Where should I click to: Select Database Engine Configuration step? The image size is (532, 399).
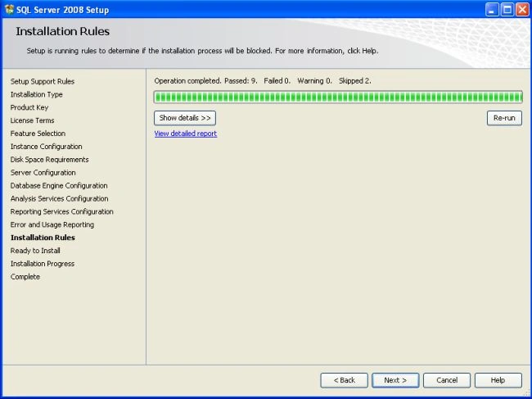(59, 185)
